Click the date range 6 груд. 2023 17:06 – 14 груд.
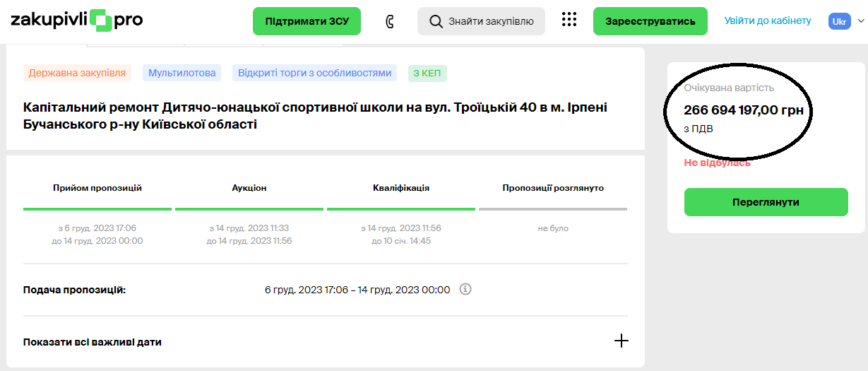868x371 pixels. pos(357,290)
